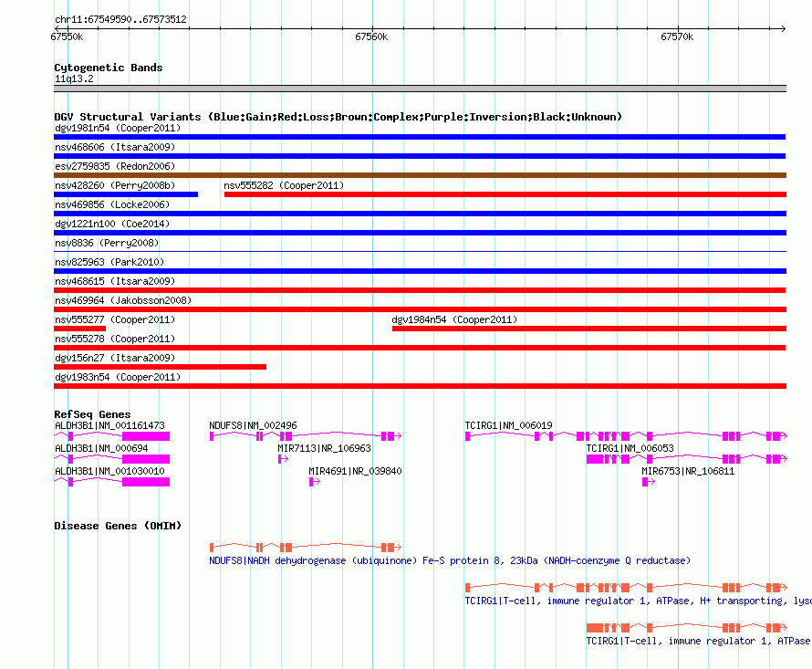Screen dimensions: 812x669
Task: Click the DGV Structural Variants track title
Action: click(338, 117)
